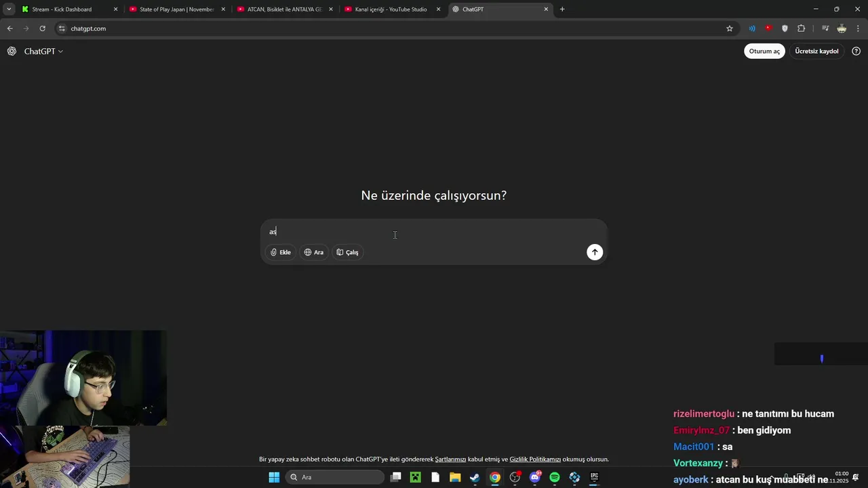
Task: Click the taskbar Ara search box
Action: [335, 477]
